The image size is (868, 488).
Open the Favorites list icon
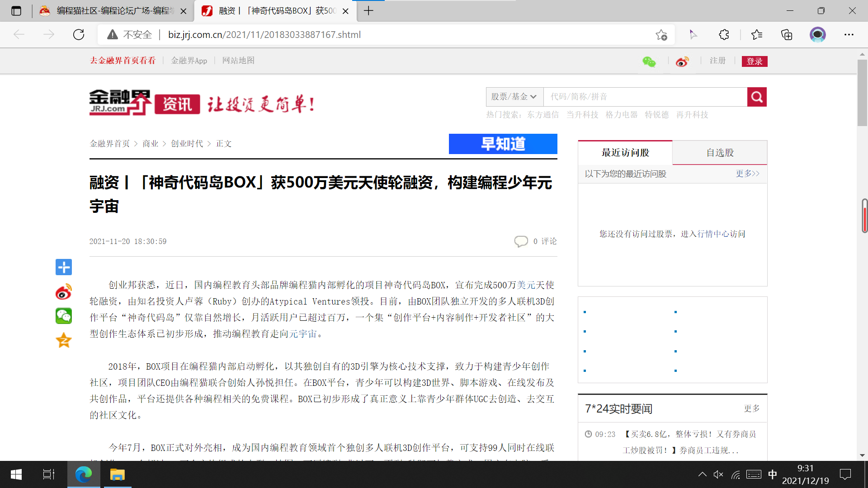pyautogui.click(x=756, y=35)
